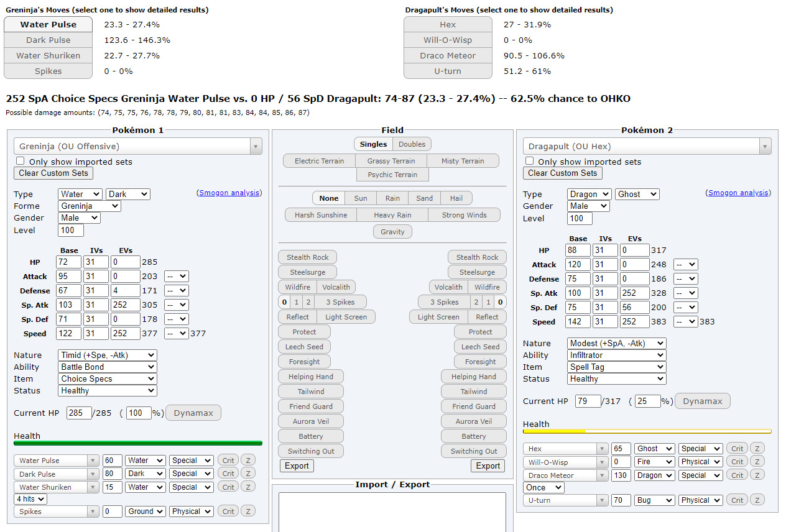
Task: Open the Water Shuriken '4 hits' dropdown
Action: click(30, 499)
